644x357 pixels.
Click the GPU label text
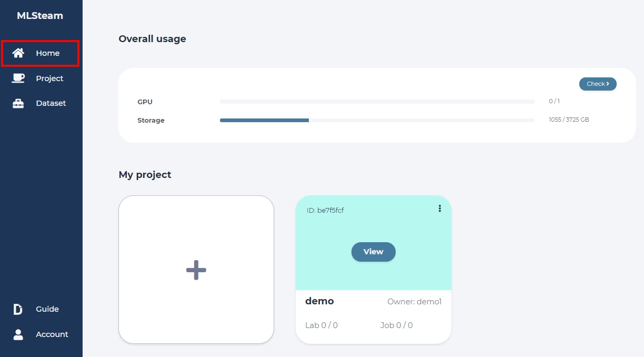point(145,102)
